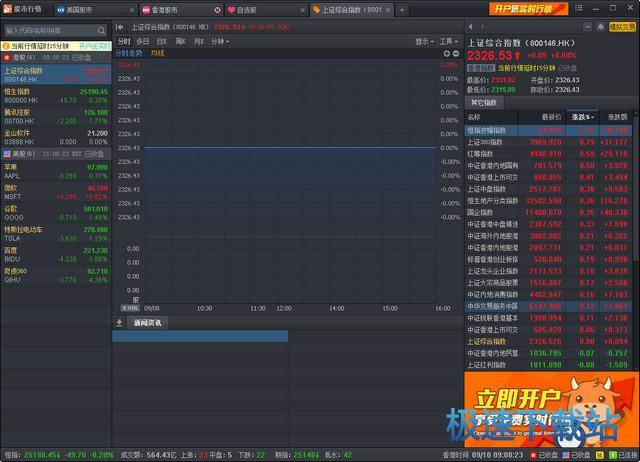This screenshot has height=462, width=640.
Task: Select the 分时 chart period
Action: pyautogui.click(x=124, y=42)
